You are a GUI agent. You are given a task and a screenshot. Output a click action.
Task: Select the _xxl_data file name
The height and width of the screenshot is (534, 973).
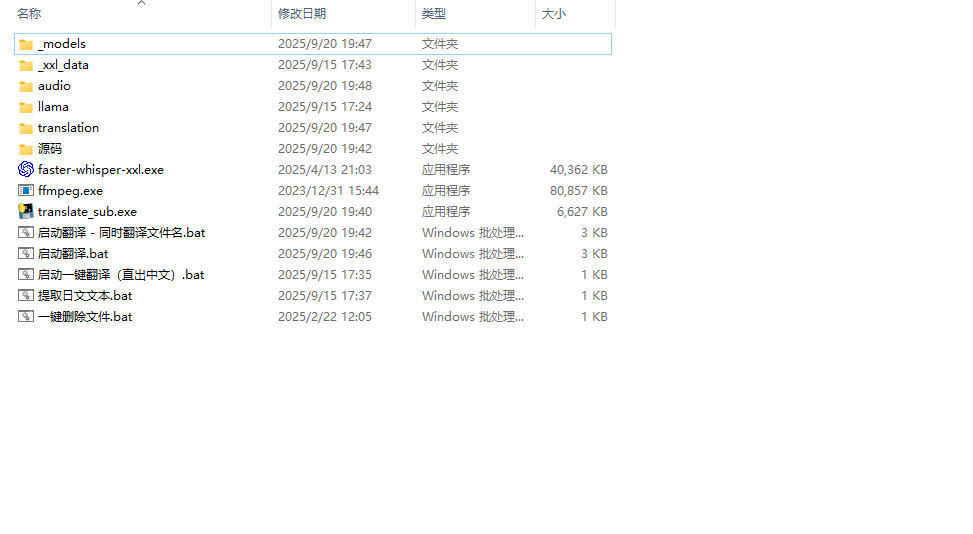(63, 65)
